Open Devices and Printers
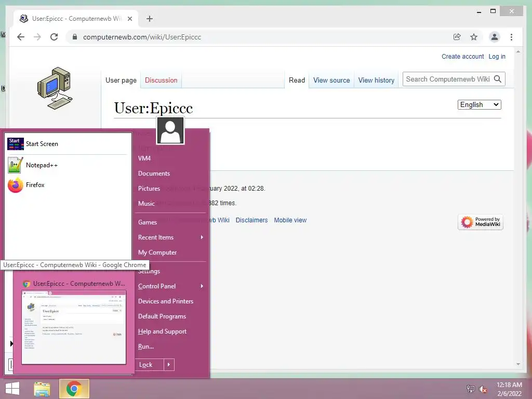 [x=166, y=301]
